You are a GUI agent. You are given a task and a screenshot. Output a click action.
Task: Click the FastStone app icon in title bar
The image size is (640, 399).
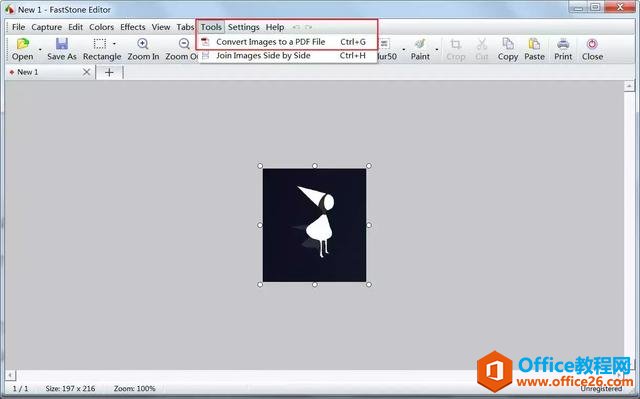click(9, 9)
